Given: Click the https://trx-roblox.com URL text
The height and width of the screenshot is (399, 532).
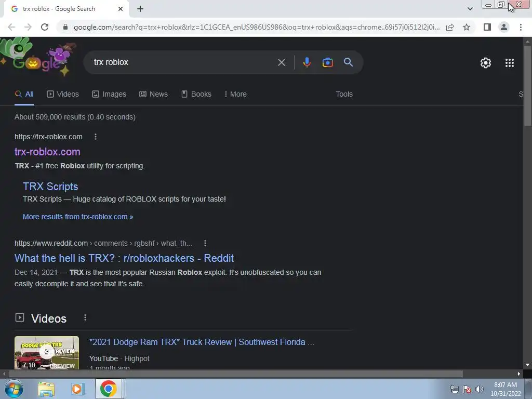Looking at the screenshot, I should pyautogui.click(x=48, y=137).
